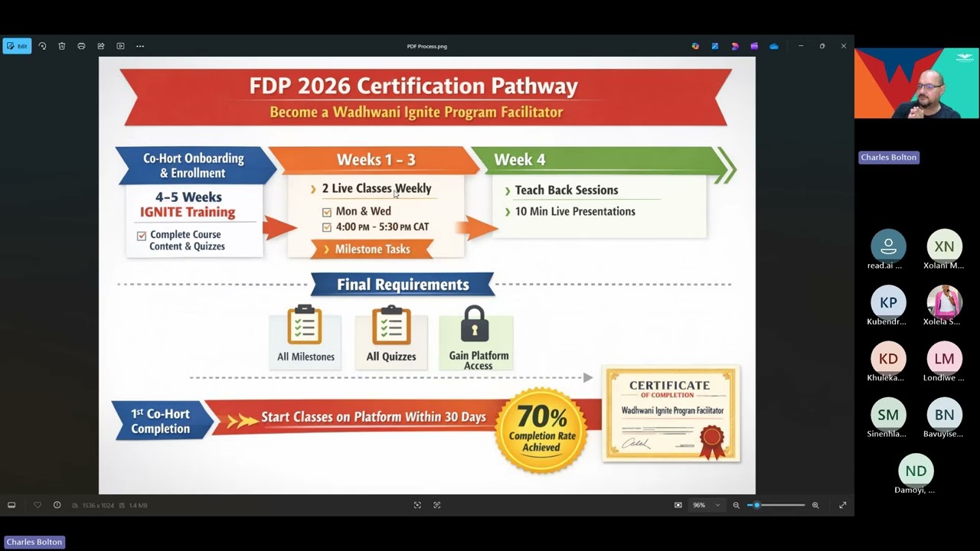
Task: Click the Teach Back Sessions text
Action: [x=567, y=190]
